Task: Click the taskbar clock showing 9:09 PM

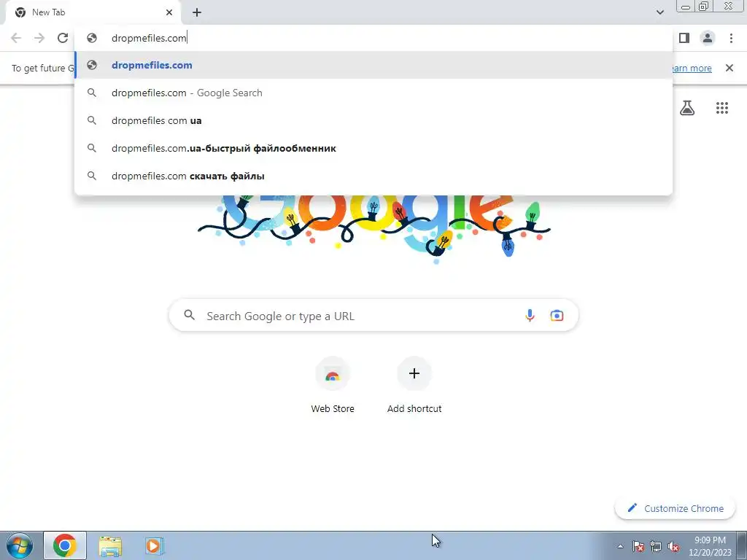Action: click(x=710, y=546)
